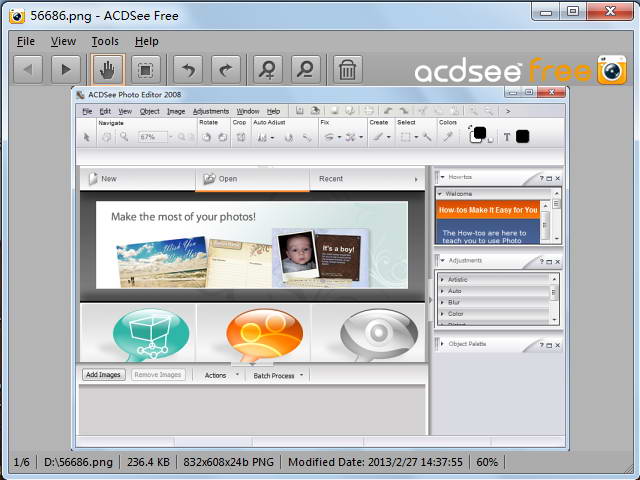Activate the rectangular selection tool in ACDSee Free
The image size is (640, 480).
145,69
